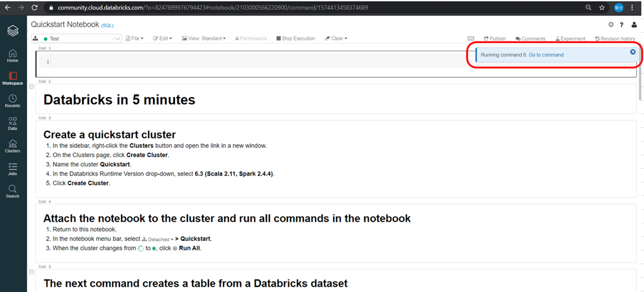Open Jobs in the sidebar
This screenshot has height=292, width=644.
12,169
